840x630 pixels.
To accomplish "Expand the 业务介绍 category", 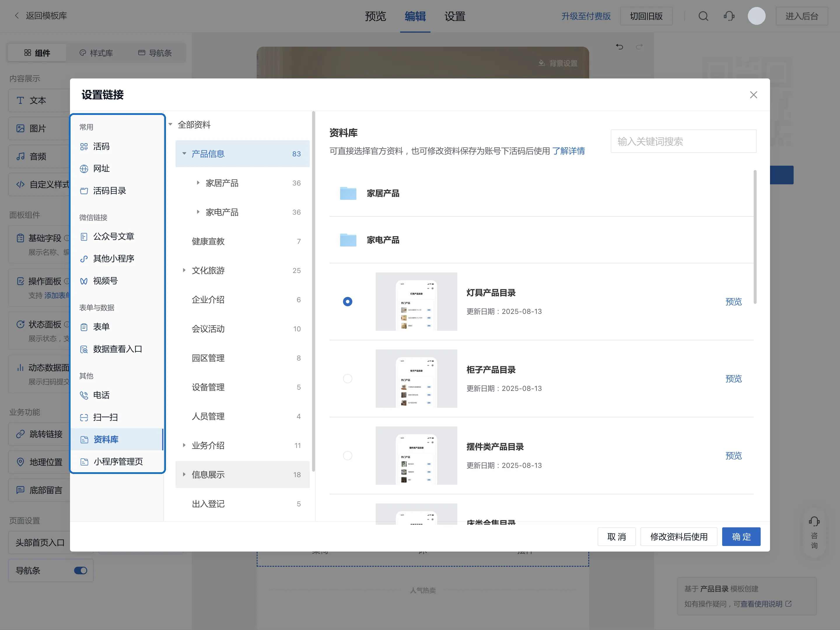I will 184,445.
